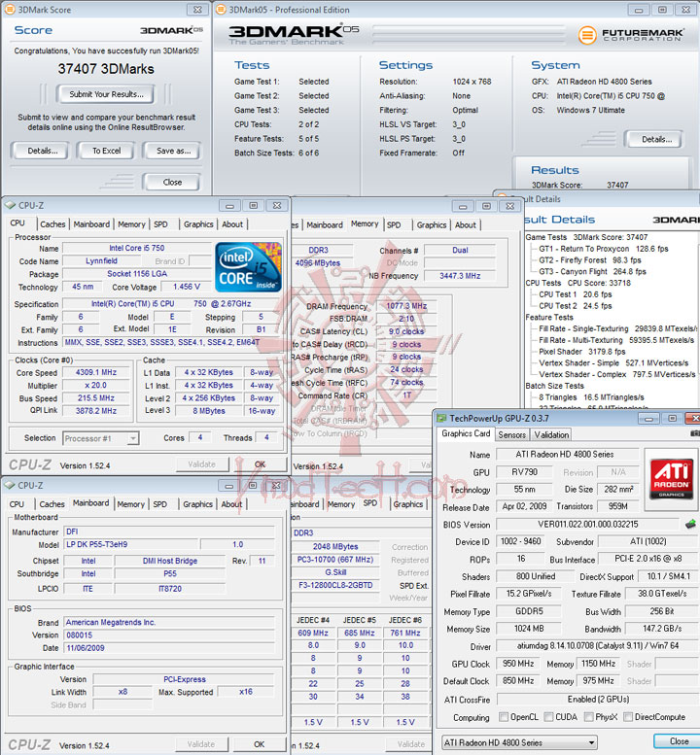The image size is (700, 755).
Task: Click the Bus Speed 215.5 MHz field
Action: [x=96, y=398]
